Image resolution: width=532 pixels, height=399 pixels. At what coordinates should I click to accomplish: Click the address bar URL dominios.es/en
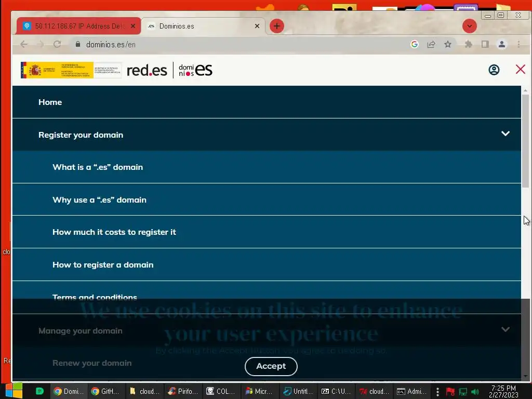pyautogui.click(x=111, y=45)
